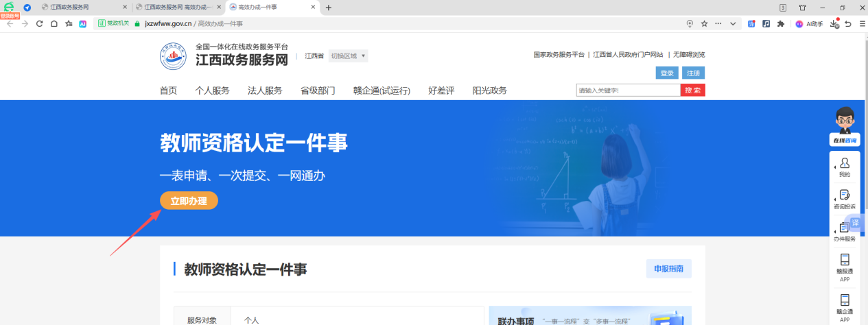Expand the address bar chevron dropdown
The width and height of the screenshot is (868, 325).
coord(732,23)
